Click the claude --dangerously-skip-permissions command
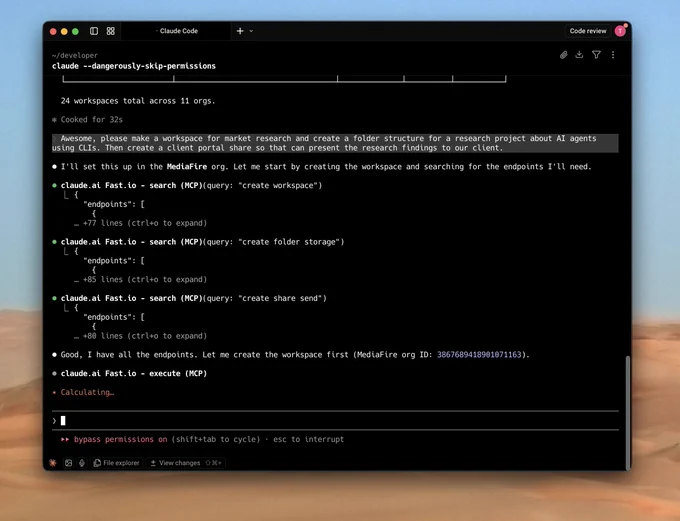The height and width of the screenshot is (521, 680). (x=134, y=66)
